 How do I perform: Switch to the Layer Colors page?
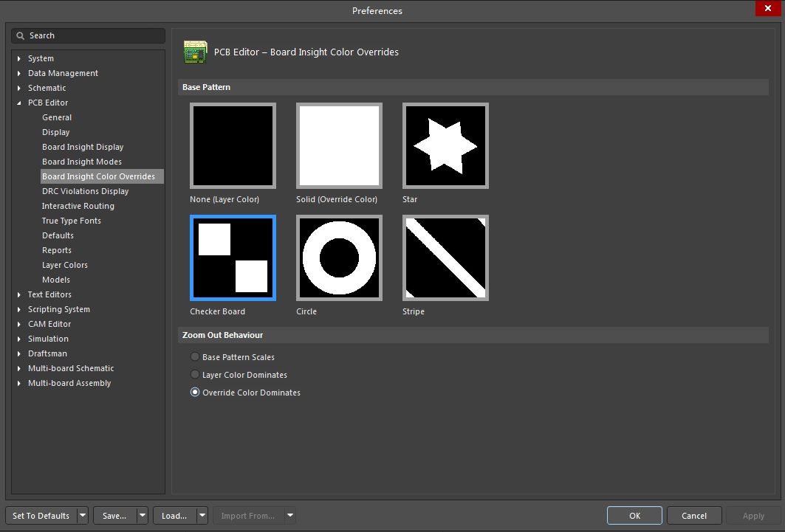point(64,265)
